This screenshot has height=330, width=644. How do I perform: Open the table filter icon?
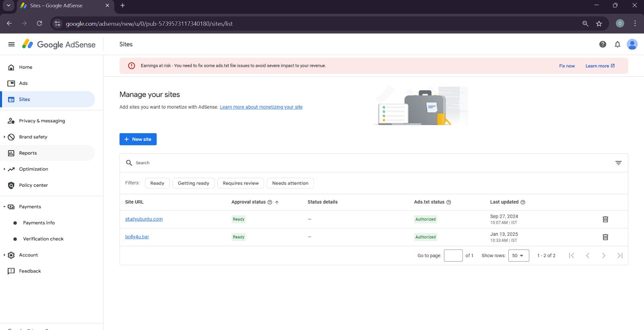pos(618,163)
